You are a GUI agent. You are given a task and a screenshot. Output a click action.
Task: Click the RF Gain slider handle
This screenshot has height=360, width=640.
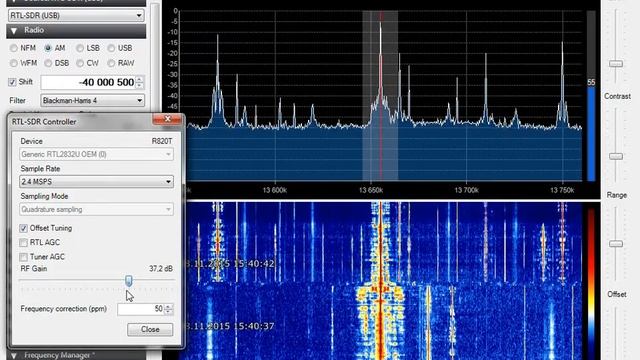click(129, 280)
